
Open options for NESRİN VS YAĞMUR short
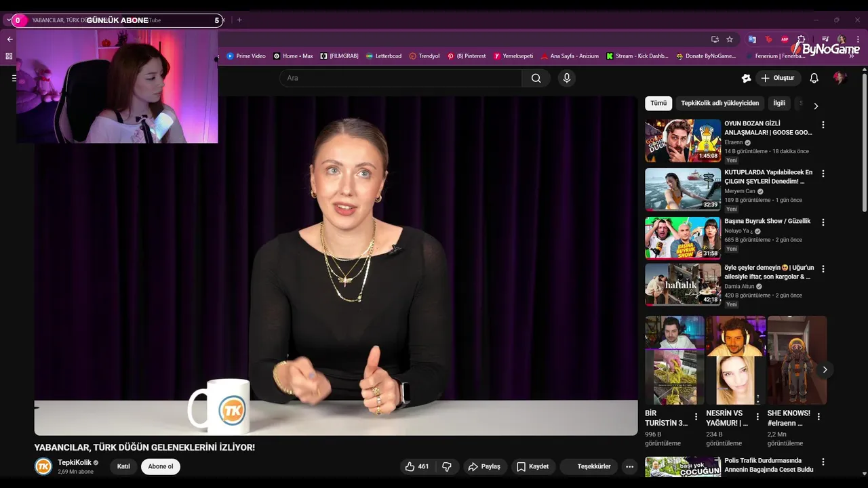click(x=757, y=417)
